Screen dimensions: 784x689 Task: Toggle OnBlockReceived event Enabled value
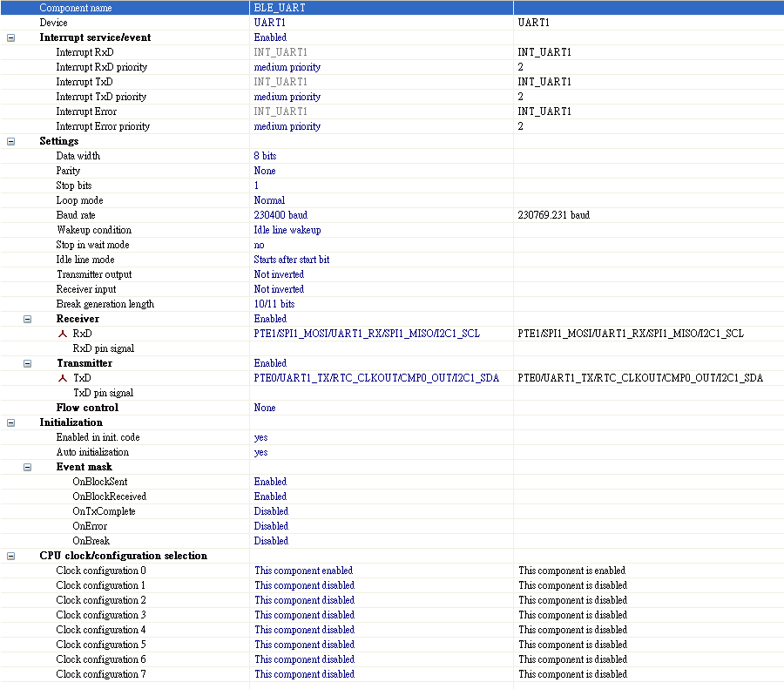pyautogui.click(x=270, y=496)
